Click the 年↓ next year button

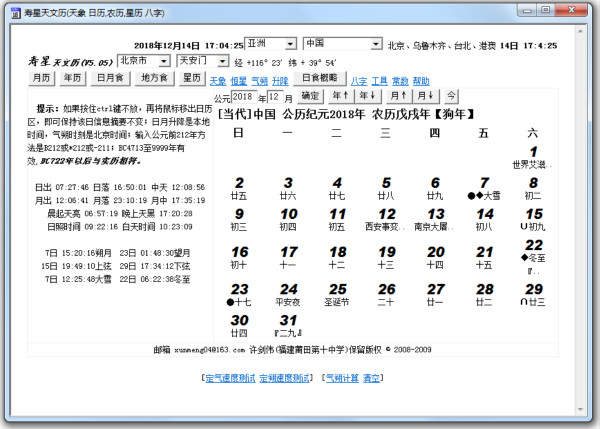coord(367,96)
